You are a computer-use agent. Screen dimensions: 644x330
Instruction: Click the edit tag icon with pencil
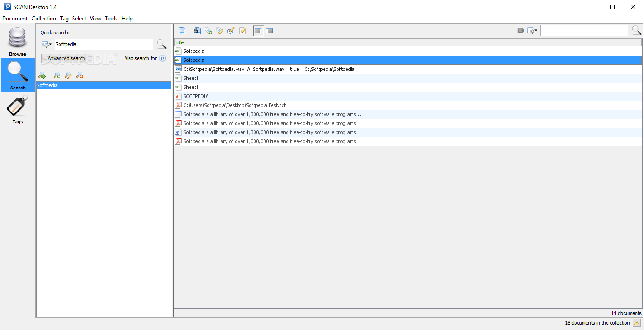tap(220, 31)
